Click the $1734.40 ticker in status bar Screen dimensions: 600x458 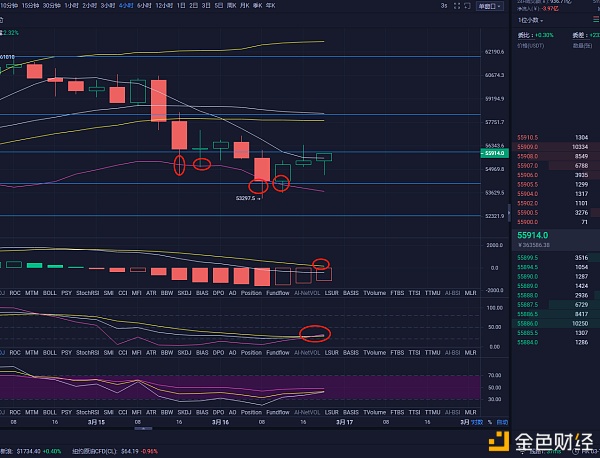pos(30,451)
